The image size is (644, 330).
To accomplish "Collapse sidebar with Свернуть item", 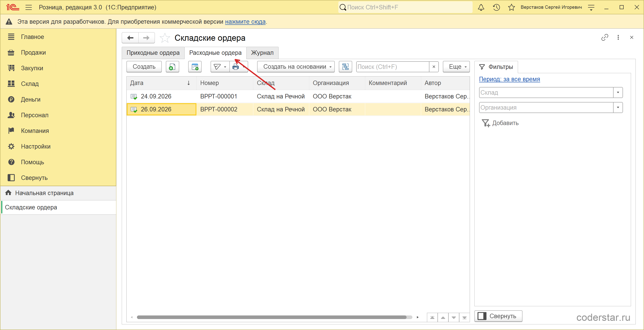I will pyautogui.click(x=34, y=178).
